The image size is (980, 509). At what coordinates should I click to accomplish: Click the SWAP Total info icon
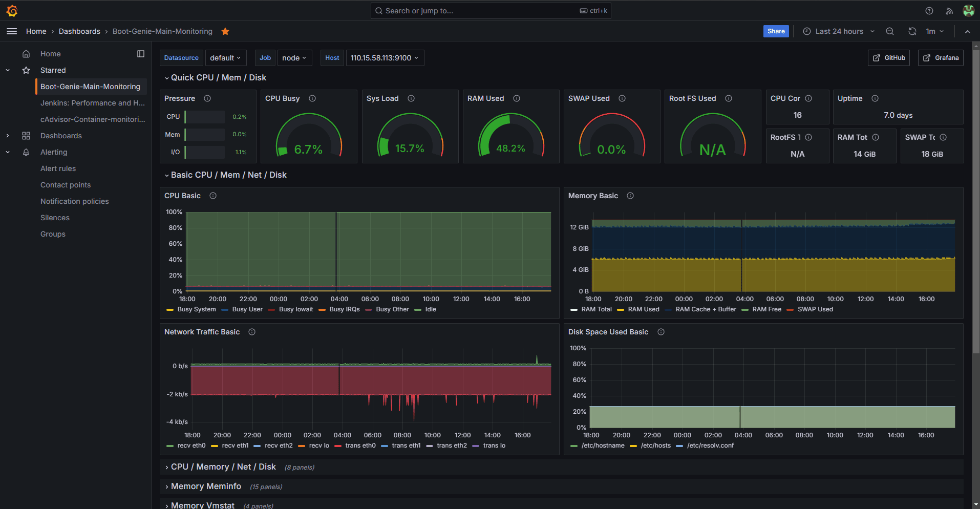943,137
